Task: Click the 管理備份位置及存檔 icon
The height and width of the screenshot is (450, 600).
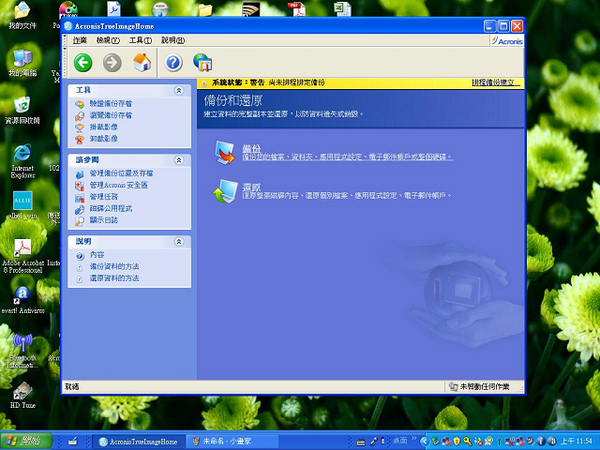Action: 80,174
